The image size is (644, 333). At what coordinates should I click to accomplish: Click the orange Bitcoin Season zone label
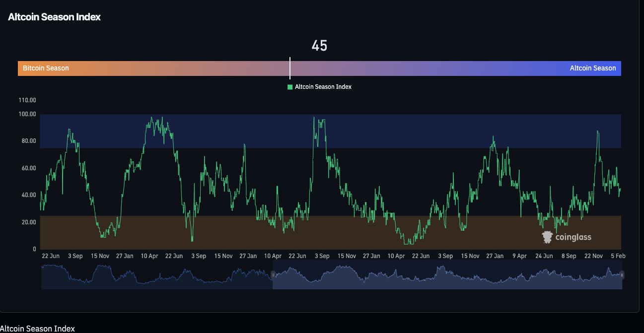[46, 68]
